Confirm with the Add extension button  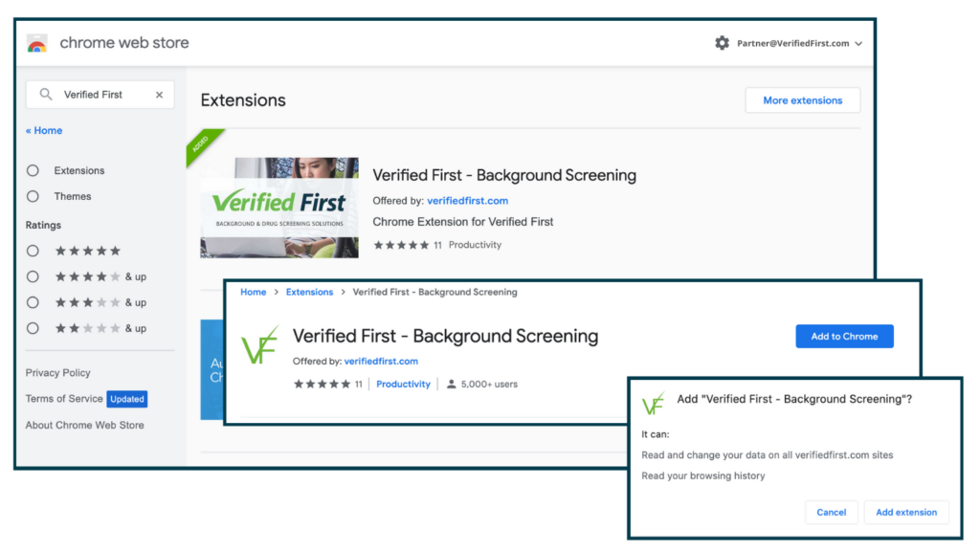pos(905,512)
